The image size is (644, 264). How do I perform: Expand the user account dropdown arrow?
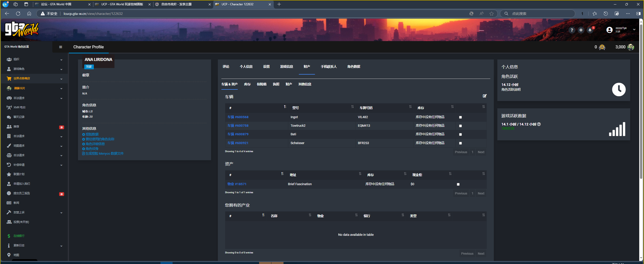[634, 30]
